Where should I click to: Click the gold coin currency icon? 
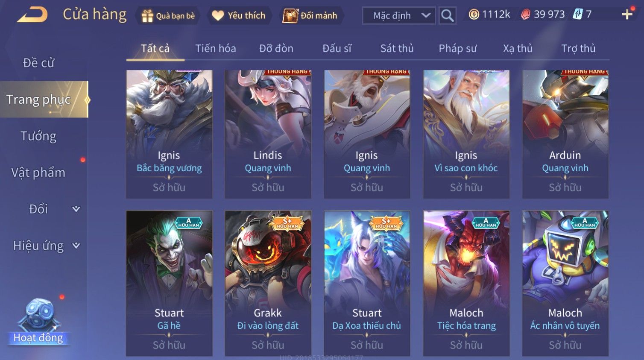[x=474, y=15]
